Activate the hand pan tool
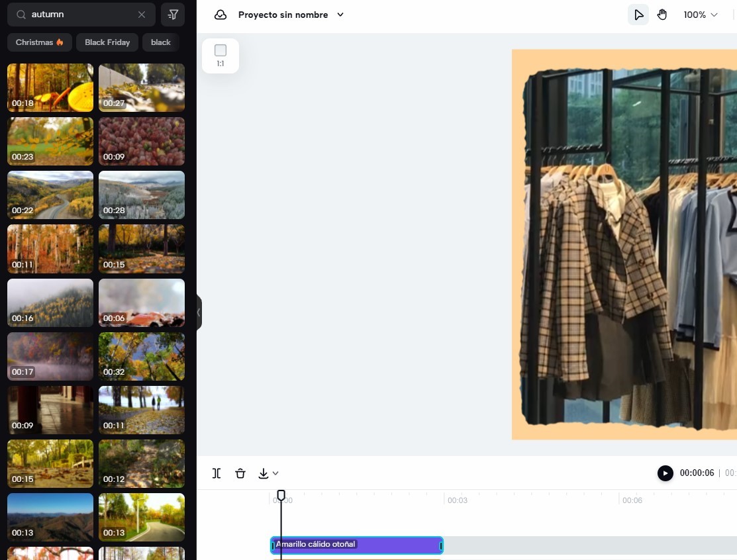 (662, 15)
